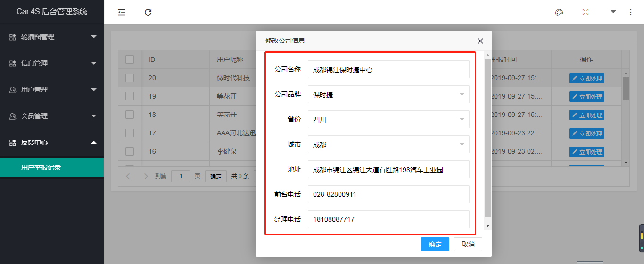Check the row with ID 17
The image size is (644, 264).
click(130, 133)
